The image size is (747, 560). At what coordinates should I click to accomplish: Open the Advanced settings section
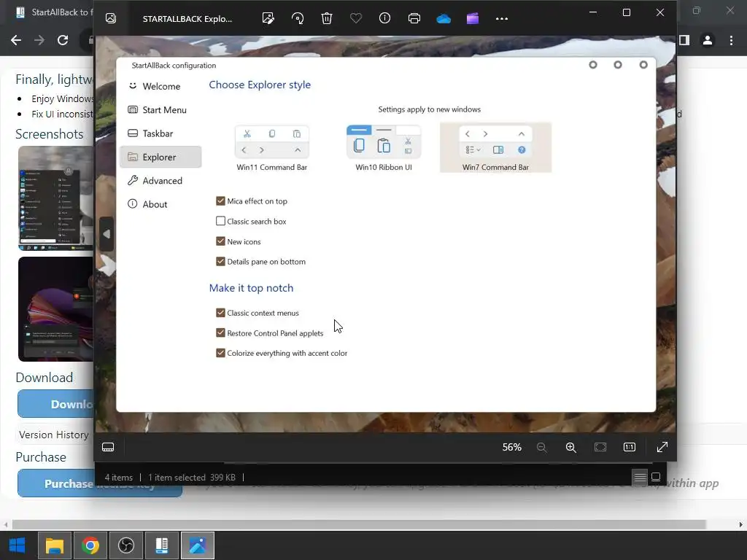tap(160, 181)
